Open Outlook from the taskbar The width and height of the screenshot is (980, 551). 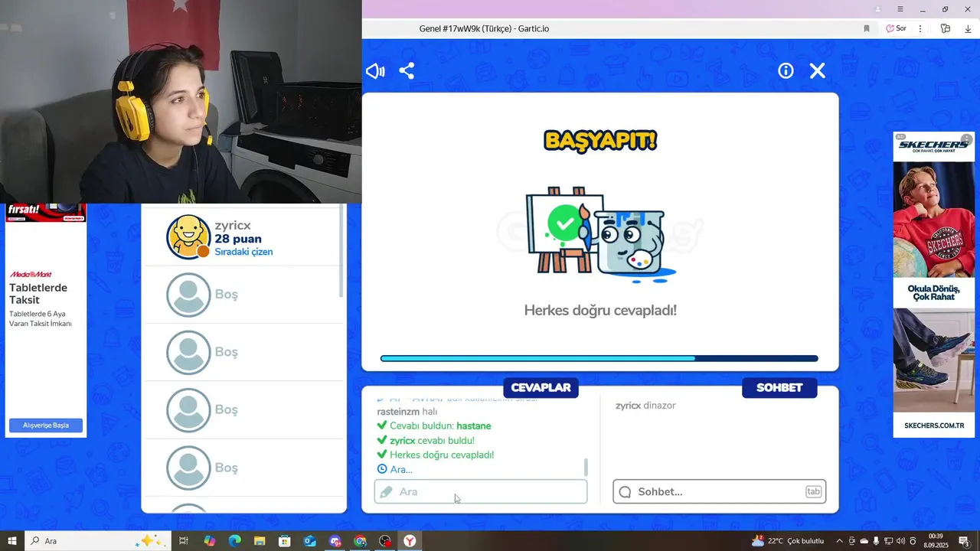pos(310,541)
